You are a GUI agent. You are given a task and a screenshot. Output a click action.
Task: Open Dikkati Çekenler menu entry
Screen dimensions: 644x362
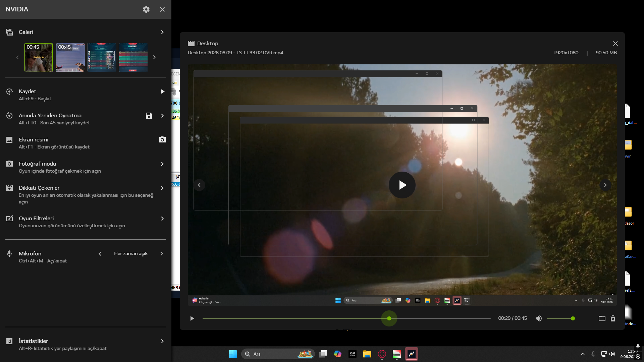(x=86, y=194)
